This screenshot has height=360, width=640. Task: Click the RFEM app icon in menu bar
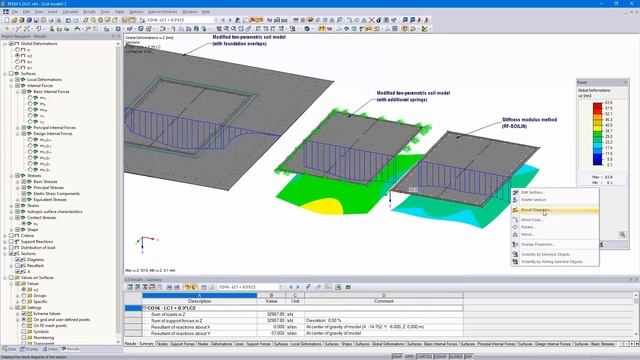point(6,12)
